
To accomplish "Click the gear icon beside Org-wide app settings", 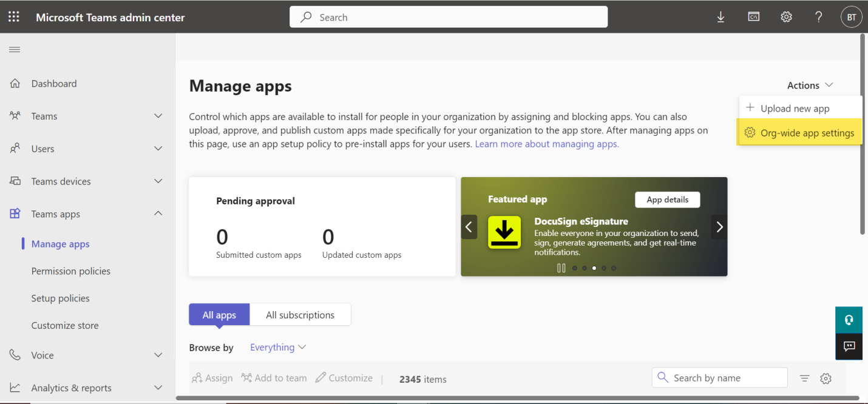I will point(750,133).
